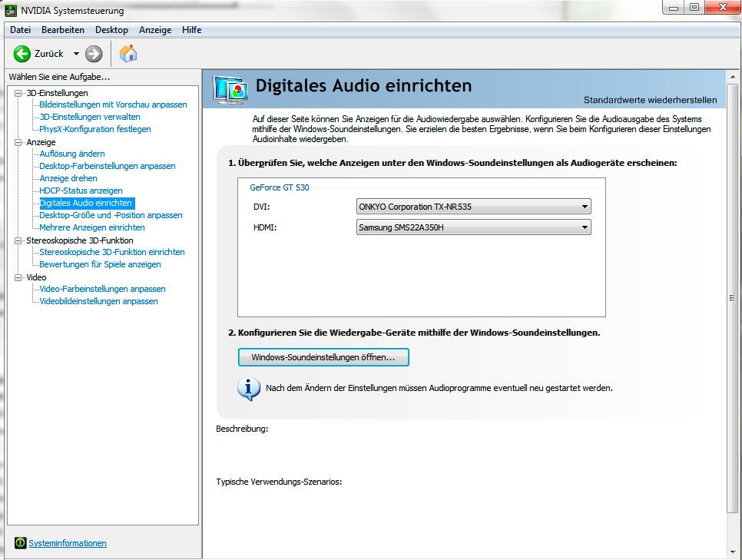Screen dimensions: 742x560
Task: Open the Datei menu
Action: click(x=20, y=30)
